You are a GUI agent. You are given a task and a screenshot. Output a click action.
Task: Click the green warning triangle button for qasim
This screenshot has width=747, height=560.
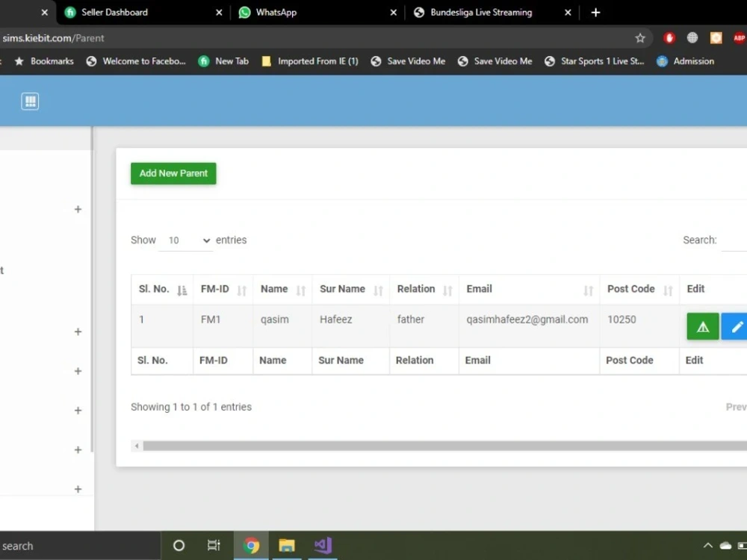click(703, 327)
